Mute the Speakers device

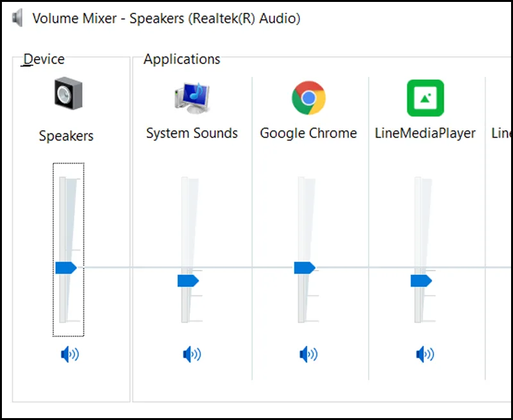tap(69, 354)
